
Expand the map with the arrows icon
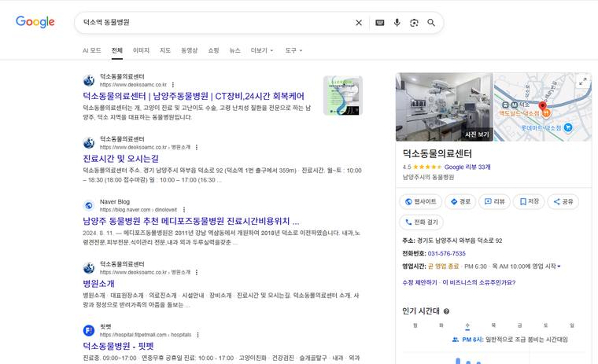583,81
